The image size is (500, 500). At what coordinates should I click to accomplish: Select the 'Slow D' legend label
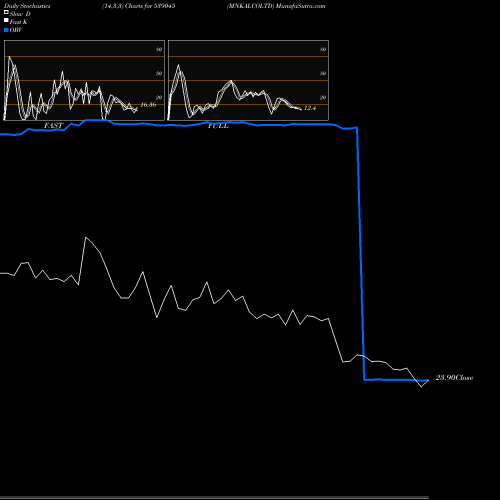[20, 14]
